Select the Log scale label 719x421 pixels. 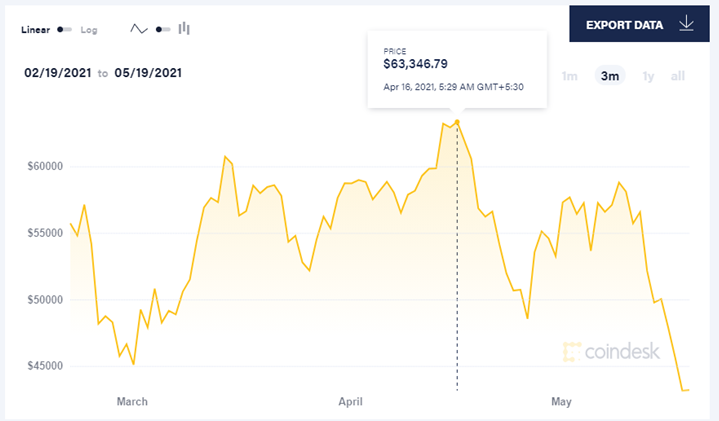click(89, 30)
